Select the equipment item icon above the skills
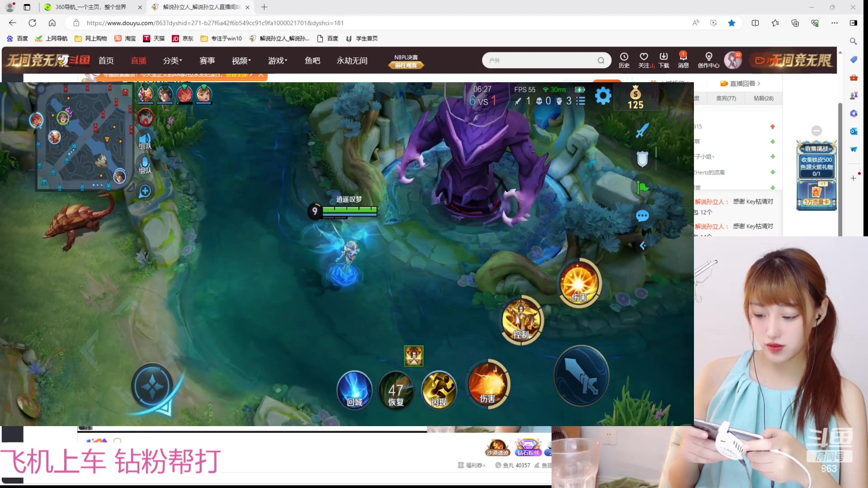Screen dimensions: 868x488 click(x=414, y=356)
